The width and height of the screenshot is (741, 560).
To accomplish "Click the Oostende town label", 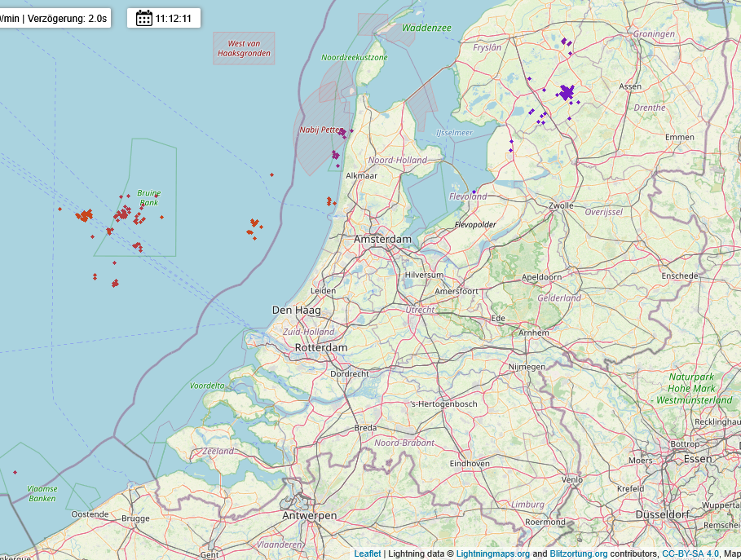I will [90, 514].
